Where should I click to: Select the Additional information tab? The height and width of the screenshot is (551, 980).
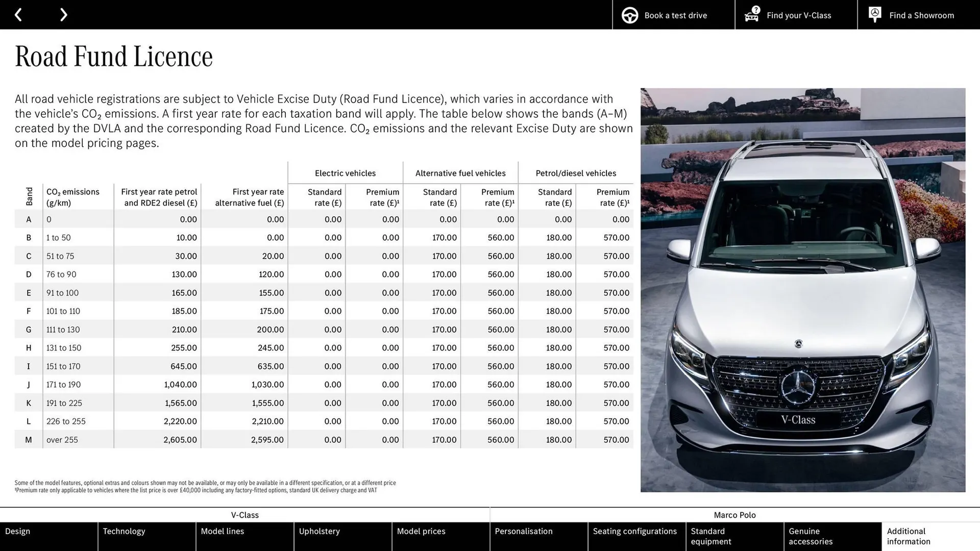908,536
